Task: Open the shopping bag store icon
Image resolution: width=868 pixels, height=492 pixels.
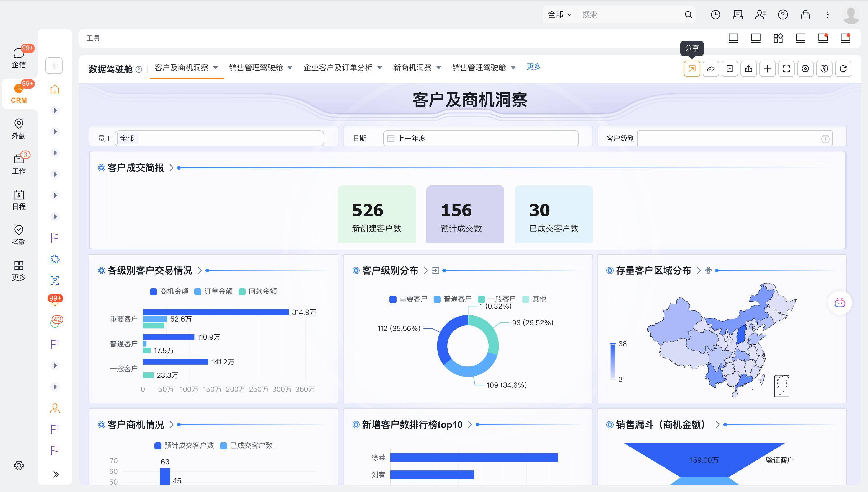Action: click(x=805, y=14)
